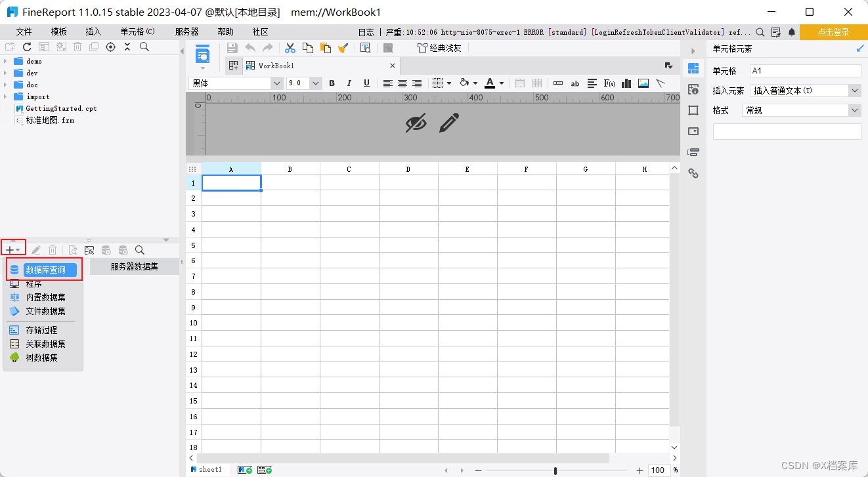Image resolution: width=868 pixels, height=477 pixels.
Task: Insert a slash line in cell
Action: point(661,83)
